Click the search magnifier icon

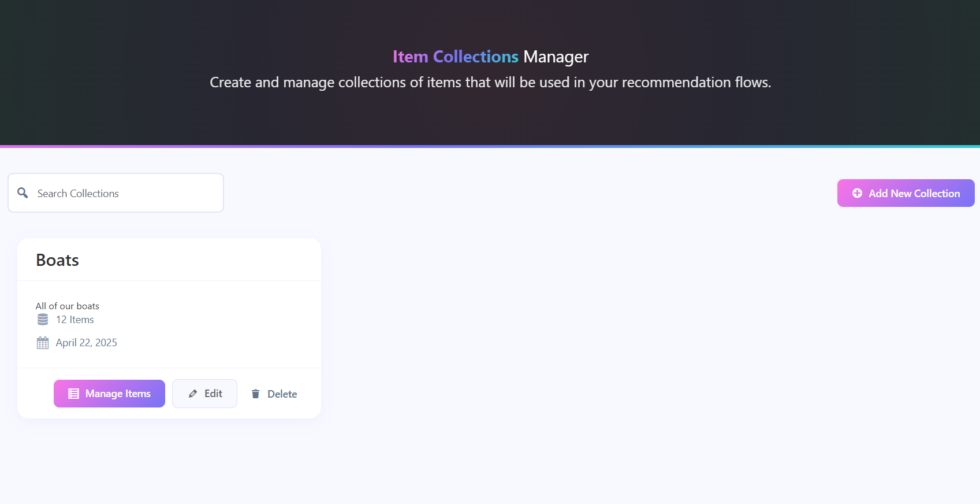23,192
